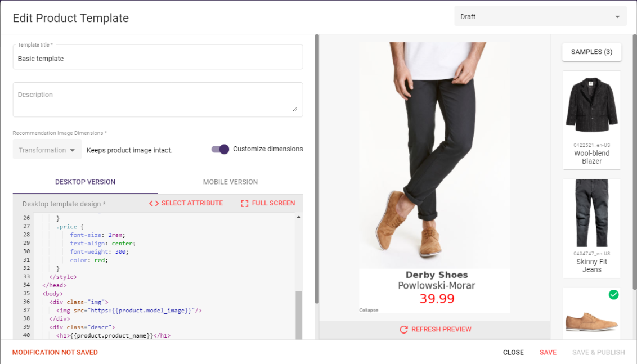Screen dimensions: 637x364
Task: Click Save & Publish
Action: [x=598, y=352]
